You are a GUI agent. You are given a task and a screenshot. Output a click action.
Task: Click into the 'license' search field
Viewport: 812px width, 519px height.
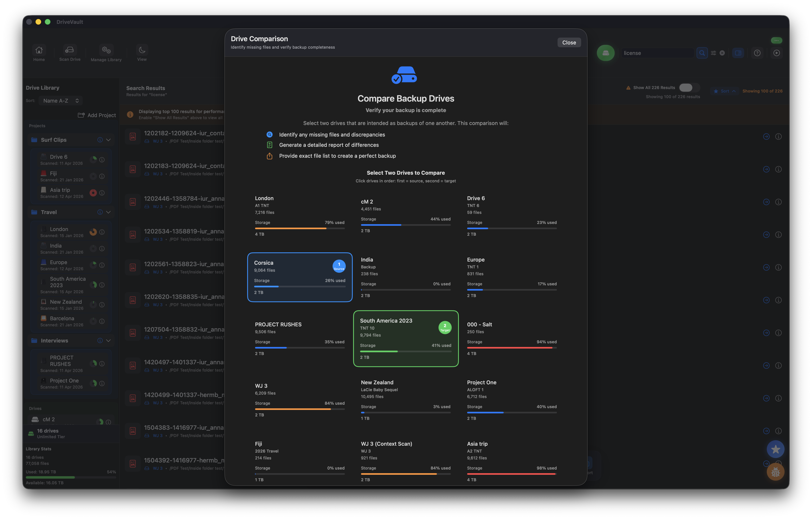(x=658, y=53)
